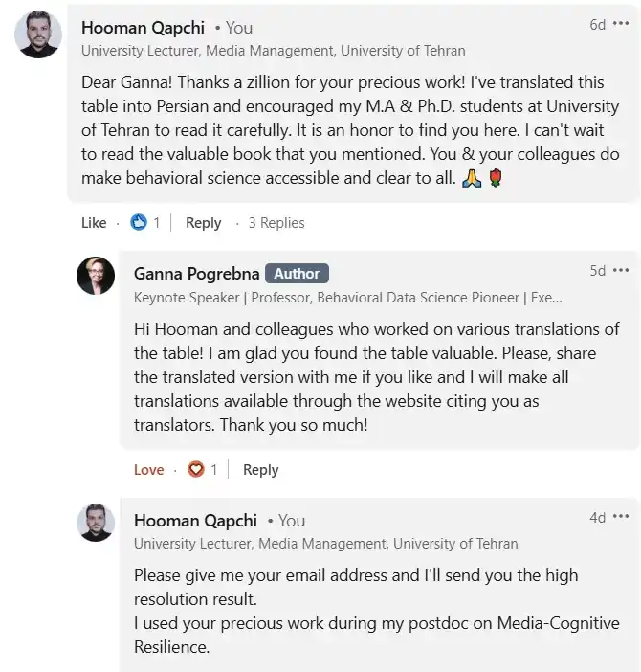The height and width of the screenshot is (672, 641).
Task: Open the Ganna Pogrebna name link
Action: point(196,274)
